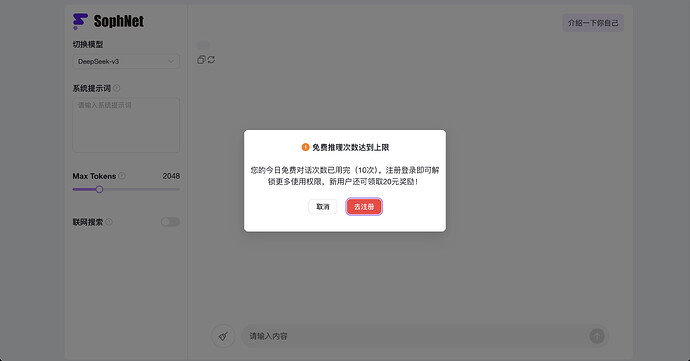Click the 联网搜索 info icon
This screenshot has width=690, height=361.
[x=109, y=222]
